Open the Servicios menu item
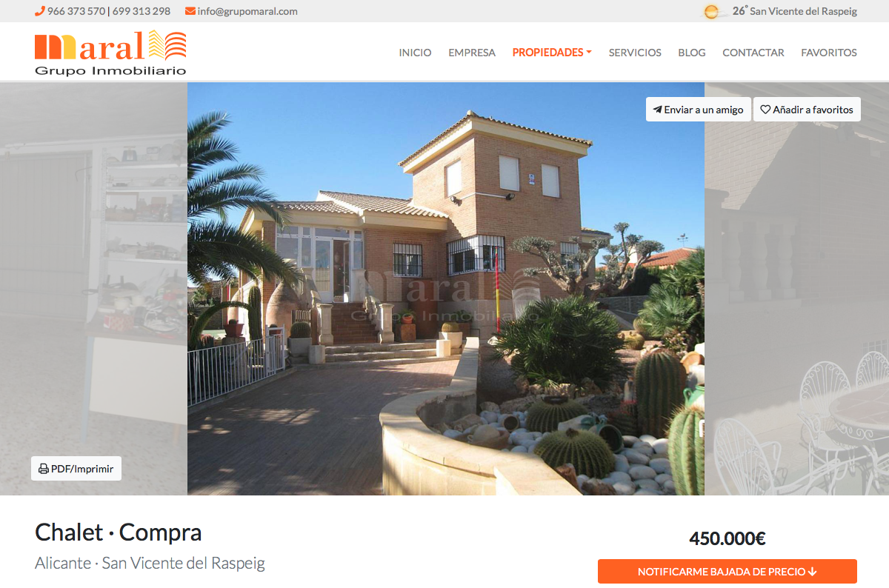The width and height of the screenshot is (889, 588). (x=635, y=53)
